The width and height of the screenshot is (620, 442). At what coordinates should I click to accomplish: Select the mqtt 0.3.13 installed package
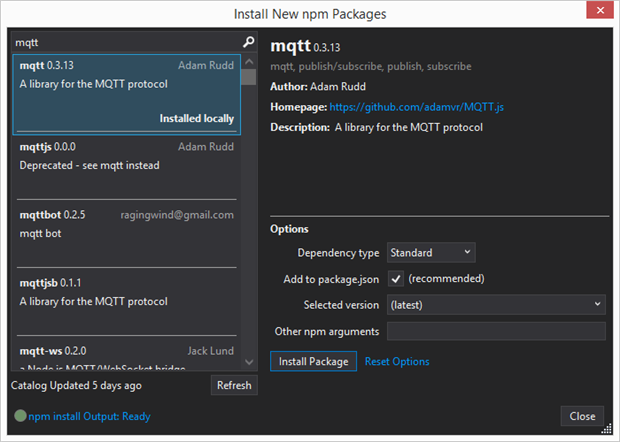click(x=127, y=92)
